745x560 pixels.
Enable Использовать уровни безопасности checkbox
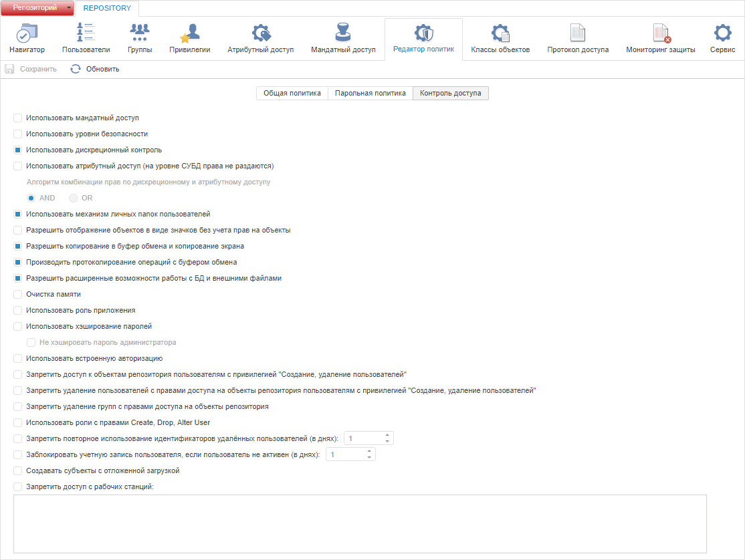pos(17,134)
